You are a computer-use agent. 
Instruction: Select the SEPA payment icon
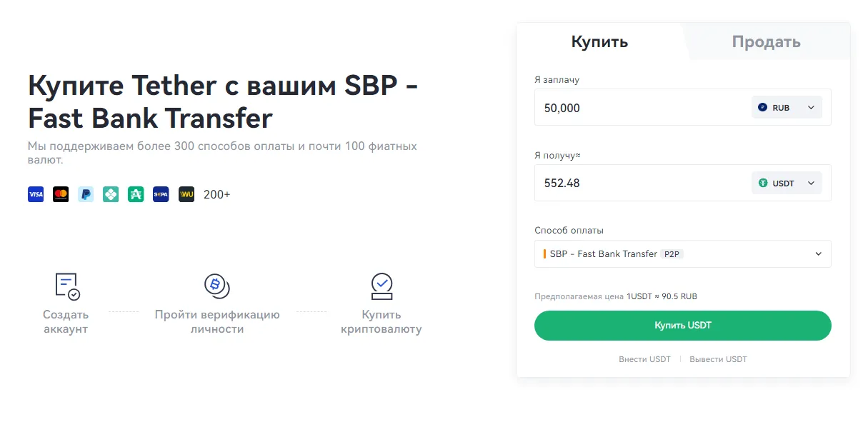point(161,194)
